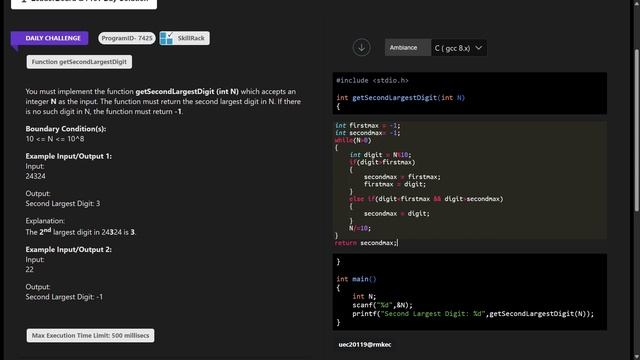Viewport: 640px width, 360px height.
Task: Click 'Example Input/Output 1:' heading
Action: coord(69,156)
